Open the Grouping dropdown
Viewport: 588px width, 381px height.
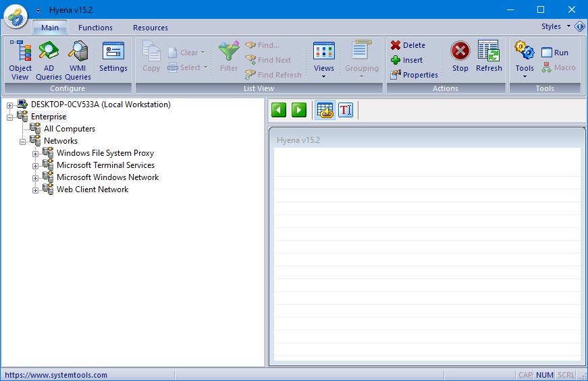(x=361, y=60)
